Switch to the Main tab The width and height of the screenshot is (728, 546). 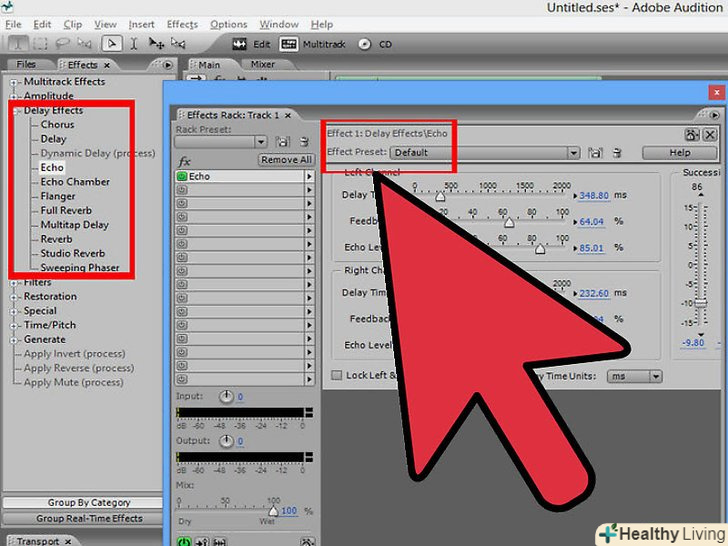click(209, 65)
